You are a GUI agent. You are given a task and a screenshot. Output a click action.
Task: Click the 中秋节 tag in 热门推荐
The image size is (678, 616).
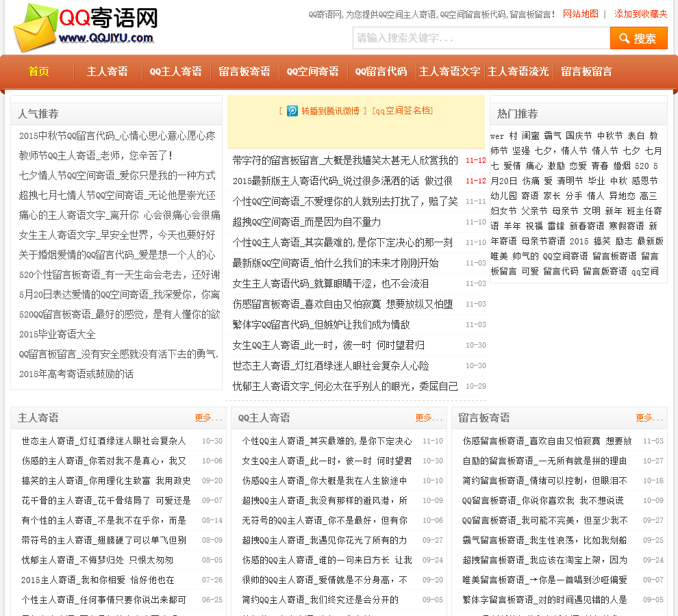tap(610, 136)
